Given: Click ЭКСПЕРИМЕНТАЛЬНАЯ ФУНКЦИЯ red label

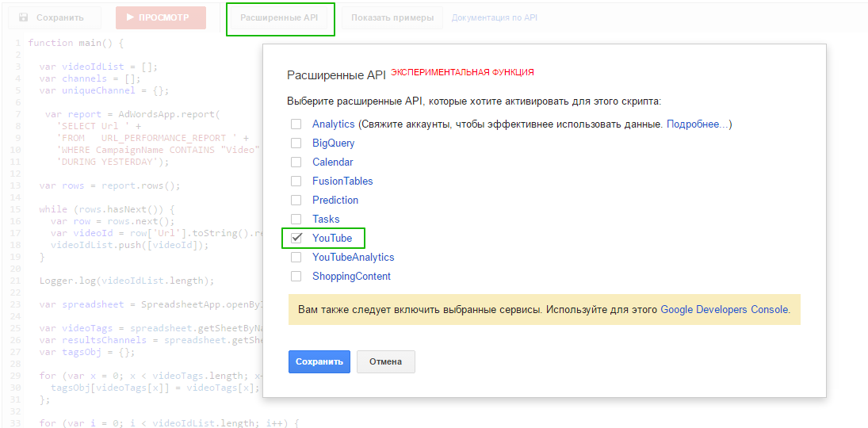Looking at the screenshot, I should (462, 72).
